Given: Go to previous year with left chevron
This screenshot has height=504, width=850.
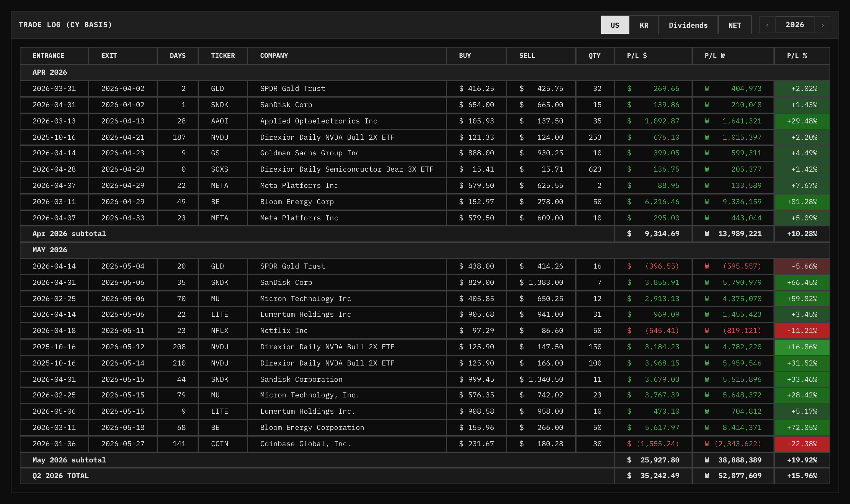Looking at the screenshot, I should pos(767,25).
